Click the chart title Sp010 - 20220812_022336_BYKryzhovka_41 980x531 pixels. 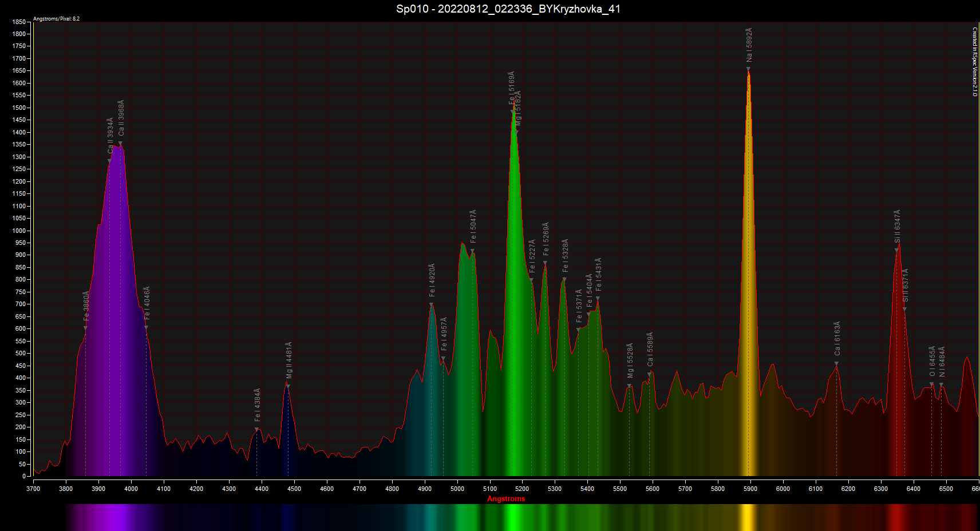508,9
